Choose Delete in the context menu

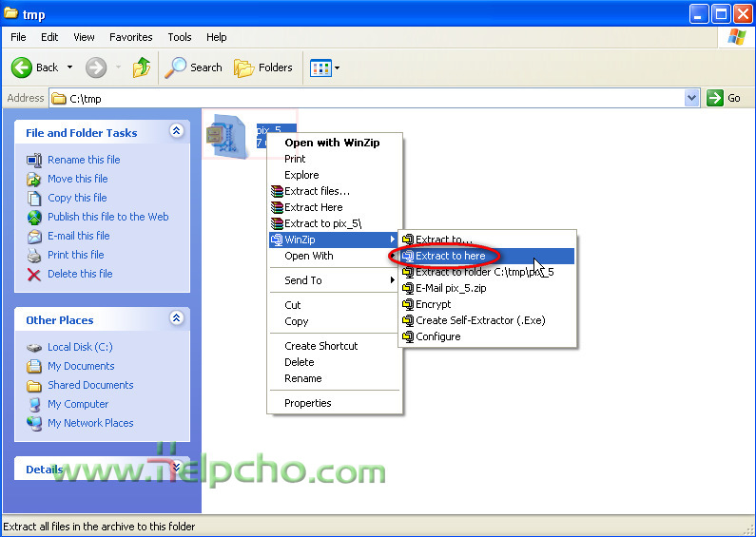335,362
